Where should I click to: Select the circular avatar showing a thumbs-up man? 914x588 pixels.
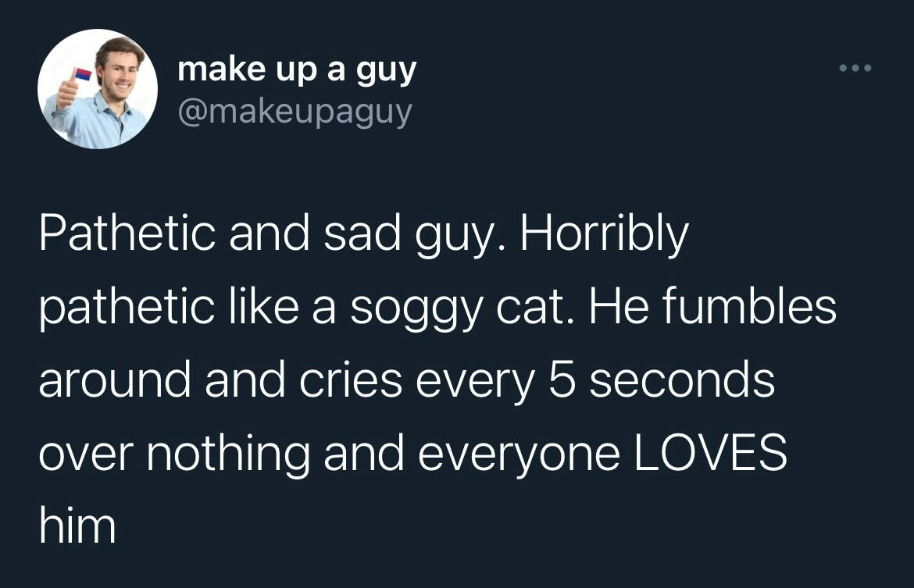point(96,86)
